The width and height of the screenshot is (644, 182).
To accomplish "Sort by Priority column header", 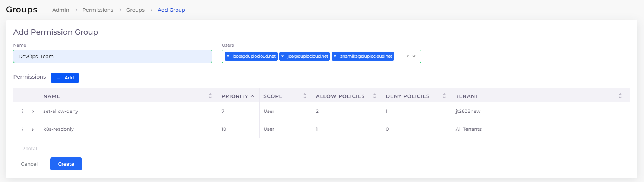I will [x=237, y=96].
